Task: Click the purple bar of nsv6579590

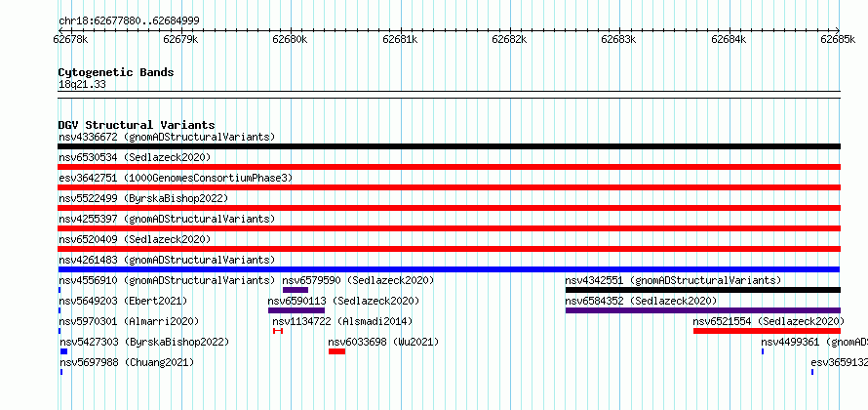Action: point(296,290)
